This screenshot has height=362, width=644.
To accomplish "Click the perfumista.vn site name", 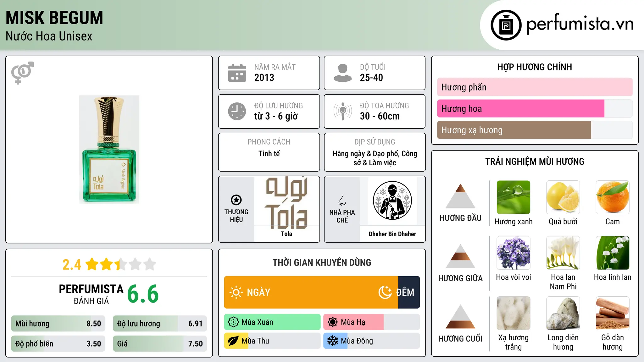I will [x=580, y=24].
